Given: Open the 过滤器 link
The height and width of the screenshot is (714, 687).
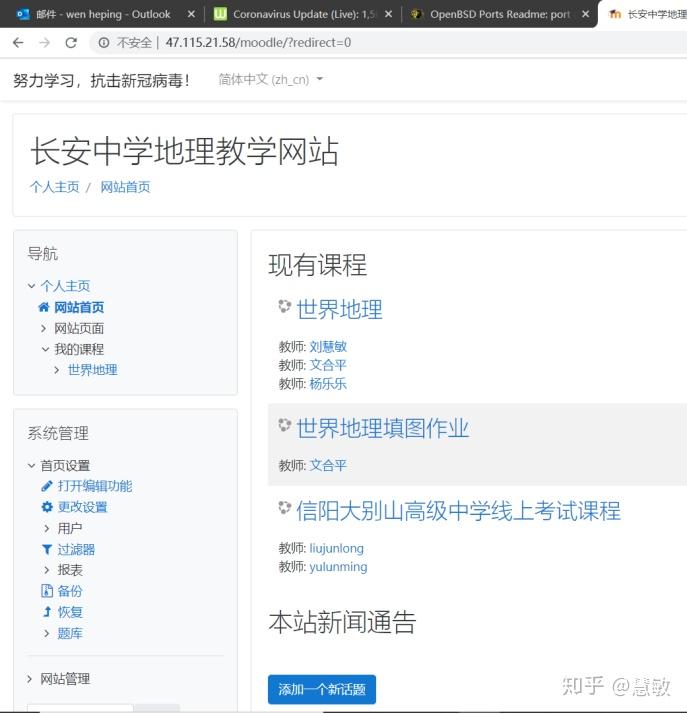Looking at the screenshot, I should [x=76, y=550].
